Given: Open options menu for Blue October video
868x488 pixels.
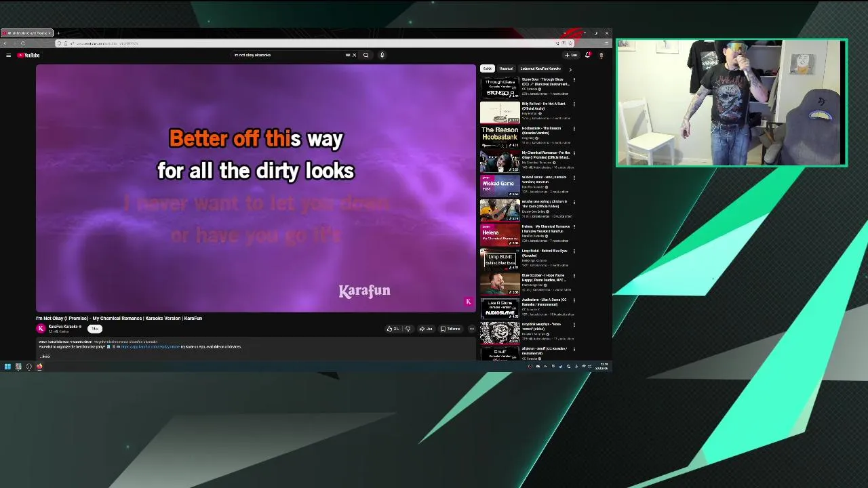Looking at the screenshot, I should (574, 276).
